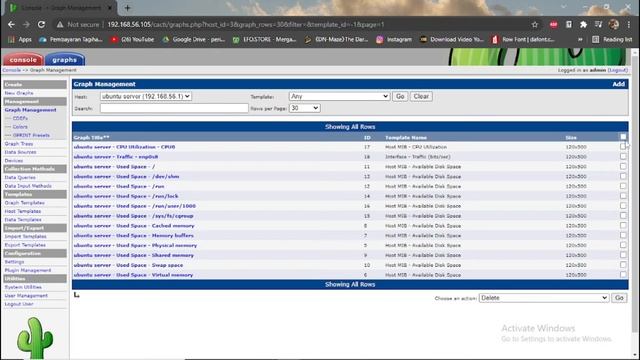Click the Logout link at top right
This screenshot has width=640, height=360.
tap(618, 70)
